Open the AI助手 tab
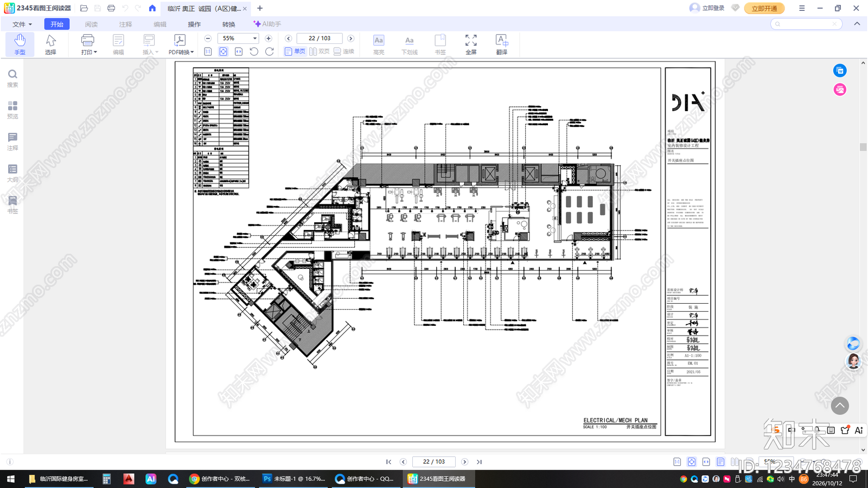The height and width of the screenshot is (488, 868). click(267, 24)
